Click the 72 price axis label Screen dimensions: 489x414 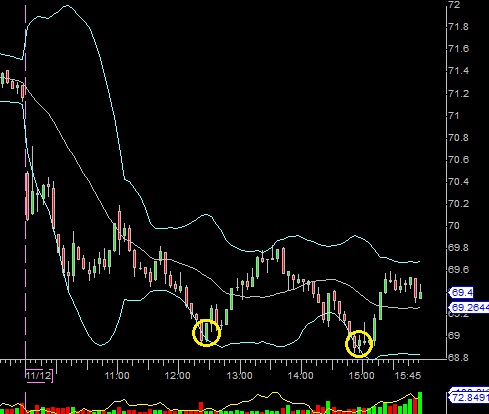[454, 5]
